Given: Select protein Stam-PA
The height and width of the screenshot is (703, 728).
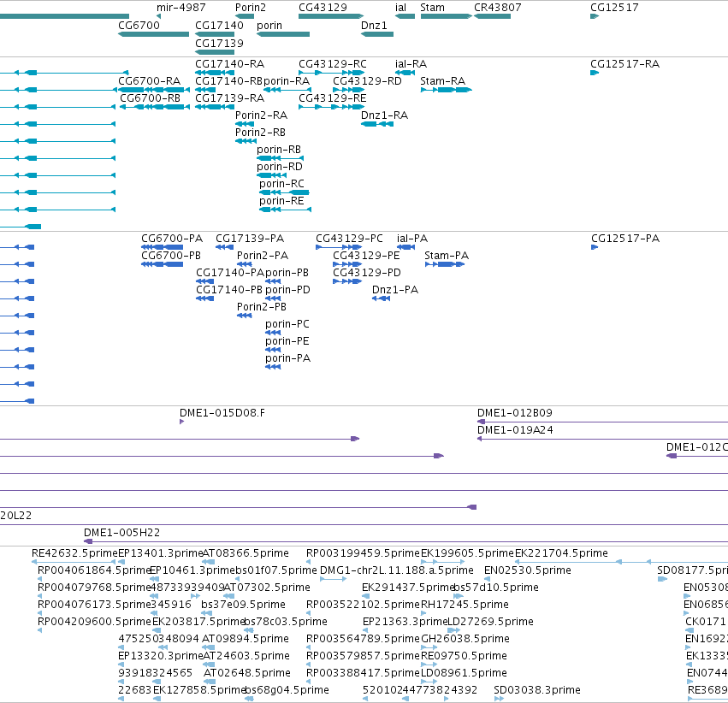Looking at the screenshot, I should [445, 264].
